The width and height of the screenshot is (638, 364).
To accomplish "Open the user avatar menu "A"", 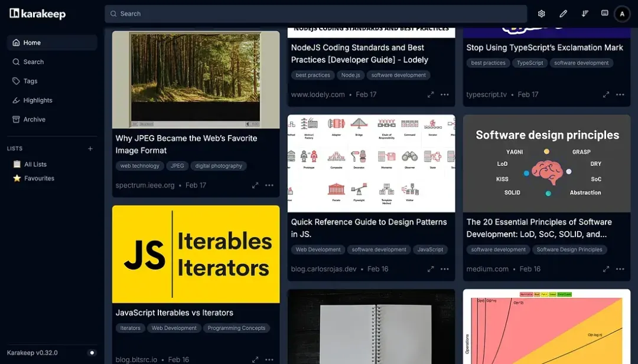I will pyautogui.click(x=622, y=14).
